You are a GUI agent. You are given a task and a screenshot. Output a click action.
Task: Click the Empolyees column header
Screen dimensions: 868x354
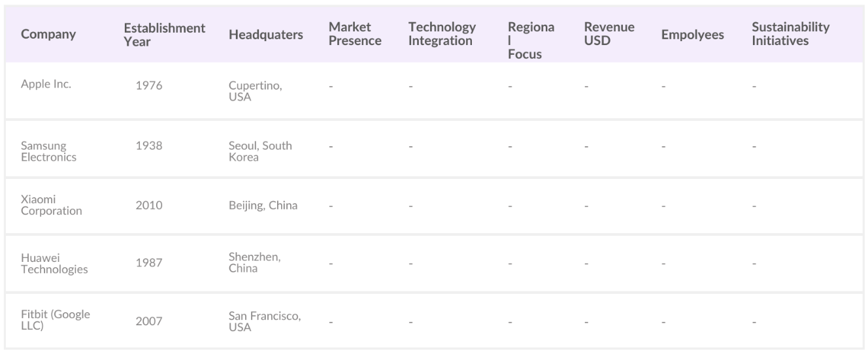pyautogui.click(x=692, y=35)
